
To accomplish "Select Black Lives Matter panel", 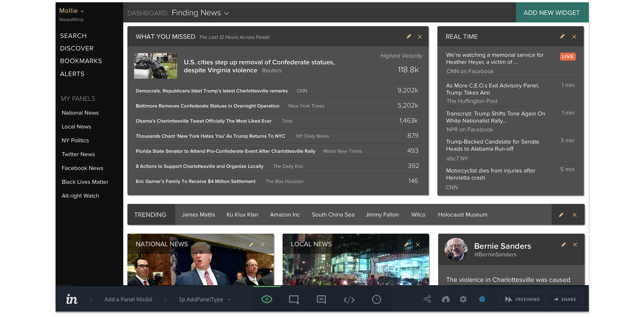I will click(x=85, y=182).
